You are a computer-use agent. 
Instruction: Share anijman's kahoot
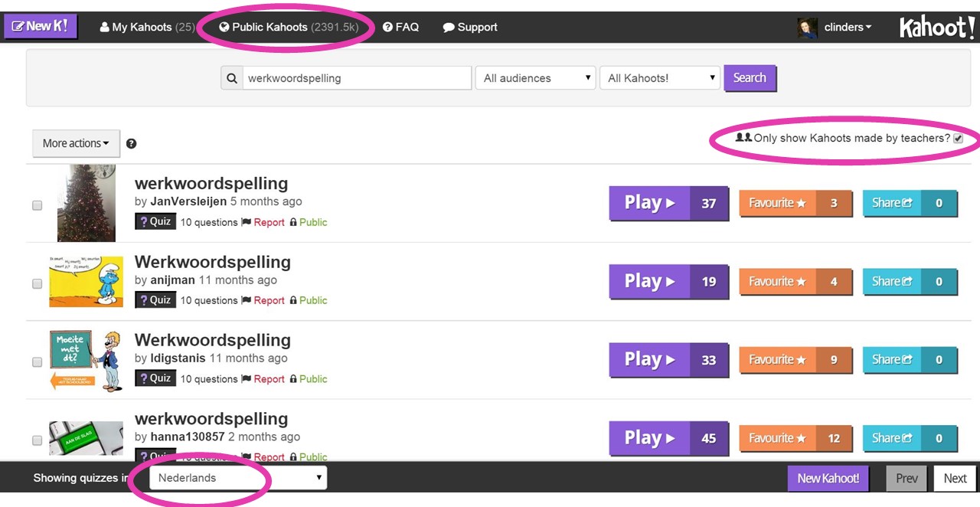click(x=910, y=281)
